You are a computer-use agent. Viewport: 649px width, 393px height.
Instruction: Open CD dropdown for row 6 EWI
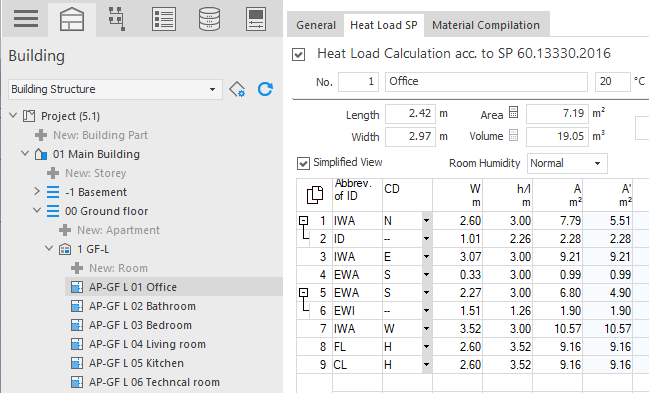click(x=427, y=311)
